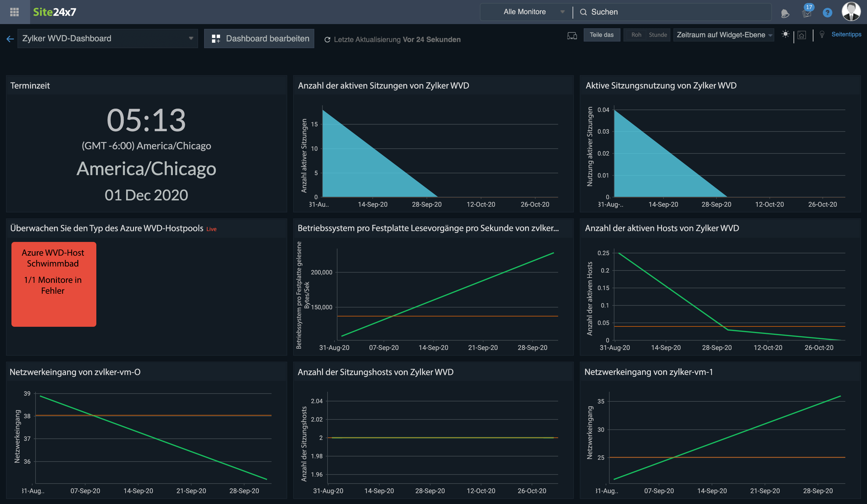Click the Dashboard bearbeiten button
This screenshot has width=867, height=504.
[x=259, y=39]
